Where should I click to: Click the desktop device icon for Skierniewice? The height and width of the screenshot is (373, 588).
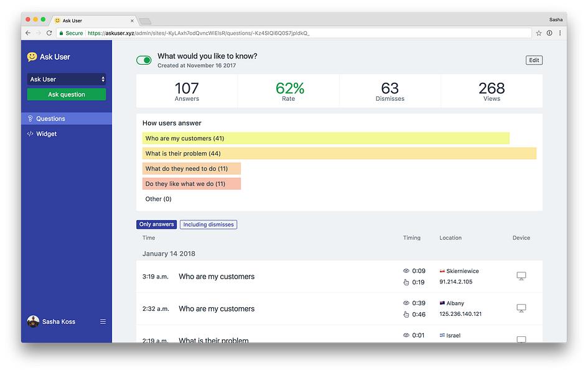tap(521, 276)
